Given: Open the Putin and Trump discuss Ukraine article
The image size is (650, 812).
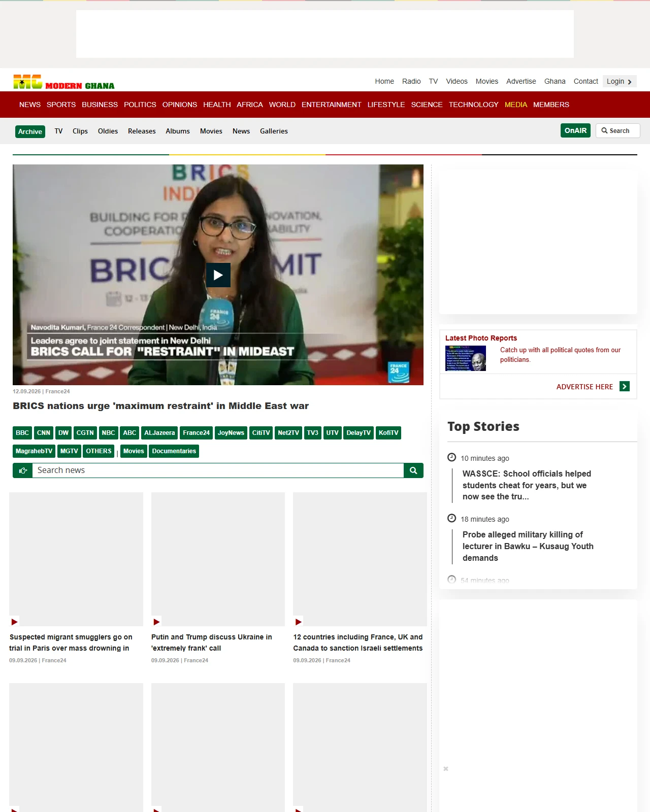Looking at the screenshot, I should pos(211,642).
